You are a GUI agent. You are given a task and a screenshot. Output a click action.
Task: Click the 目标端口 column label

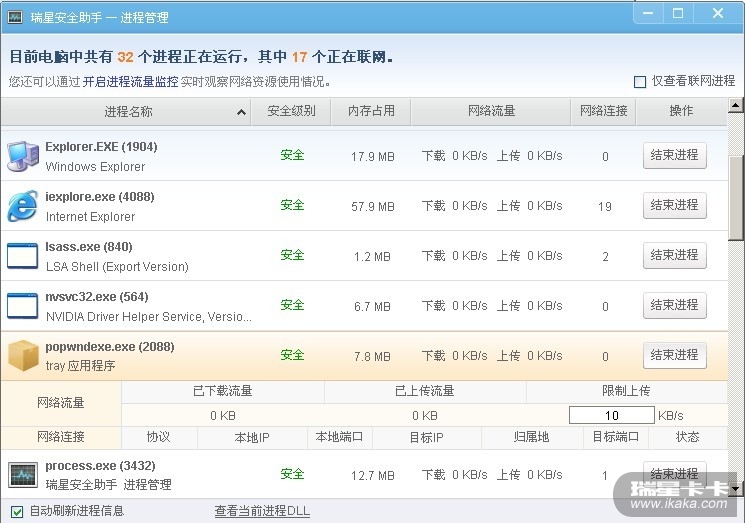(615, 437)
